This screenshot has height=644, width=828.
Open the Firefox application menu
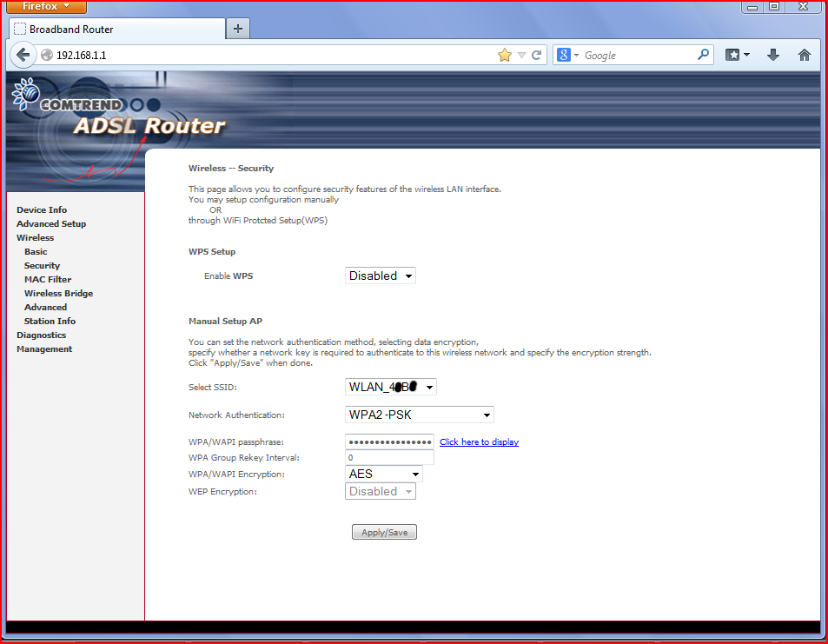[x=46, y=6]
